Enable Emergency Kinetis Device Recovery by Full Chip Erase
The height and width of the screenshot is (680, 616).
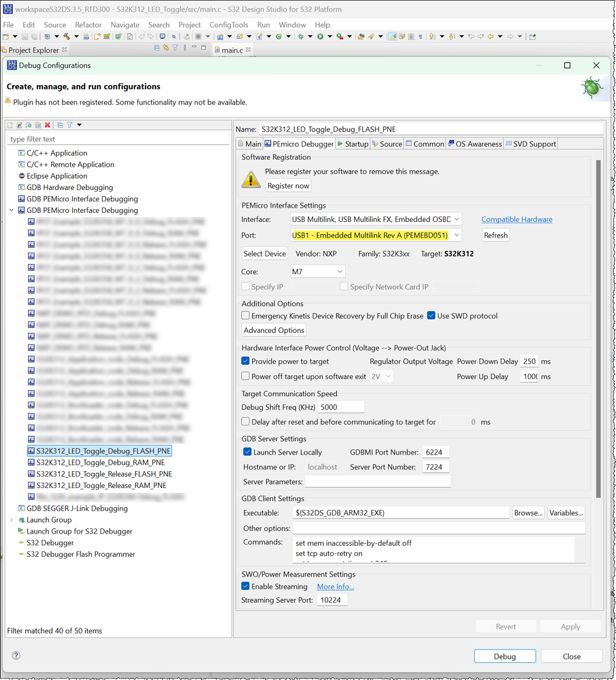point(245,315)
